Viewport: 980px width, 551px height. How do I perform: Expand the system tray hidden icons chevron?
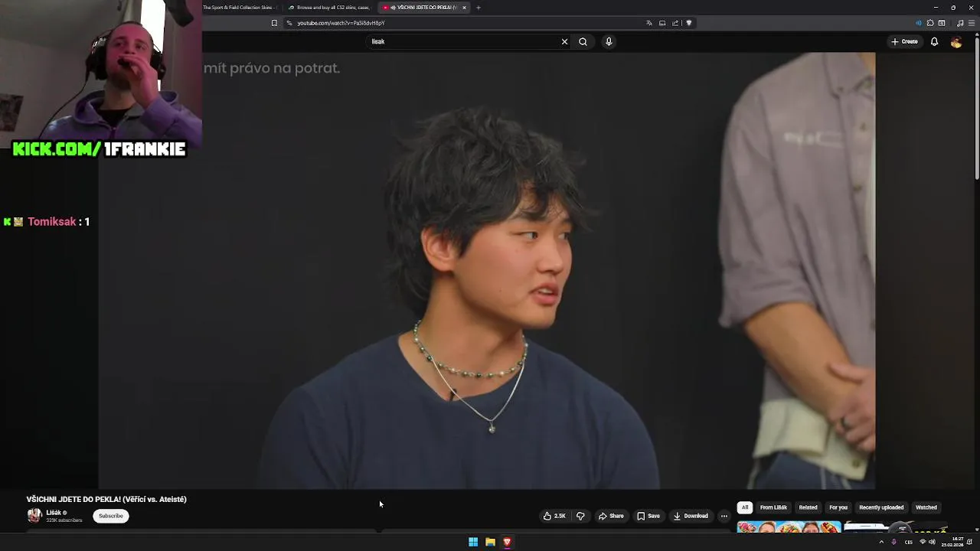881,542
